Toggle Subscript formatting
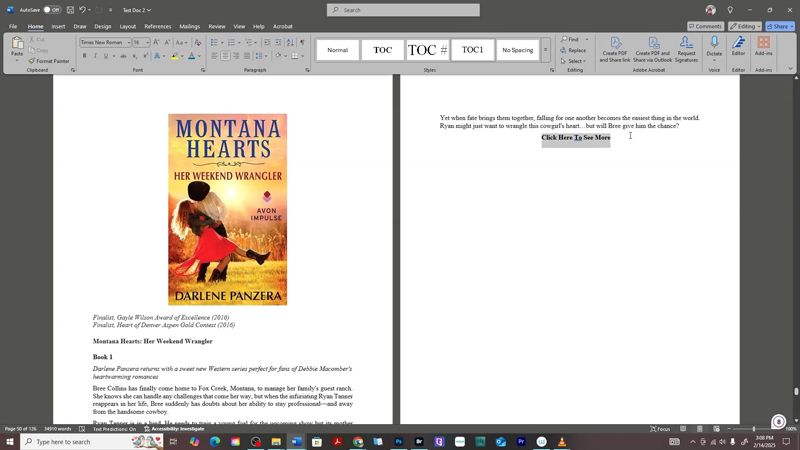The height and width of the screenshot is (450, 800). tap(135, 56)
